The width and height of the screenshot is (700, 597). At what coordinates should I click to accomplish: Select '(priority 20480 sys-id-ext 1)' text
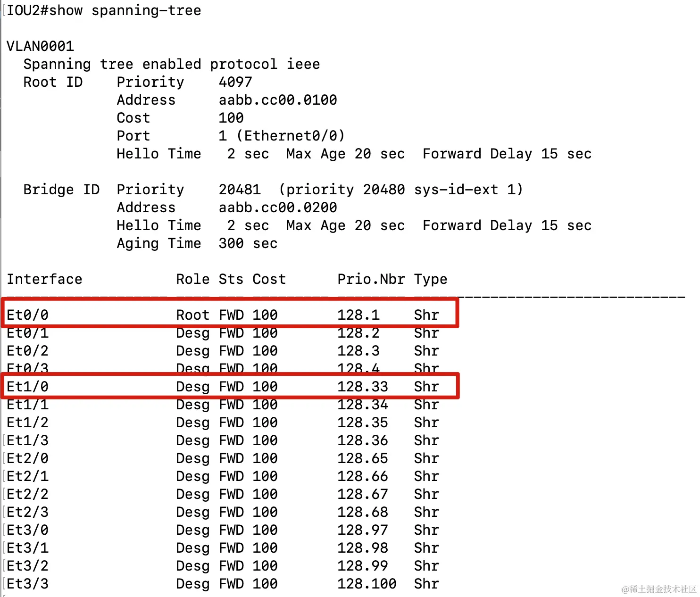(x=401, y=190)
